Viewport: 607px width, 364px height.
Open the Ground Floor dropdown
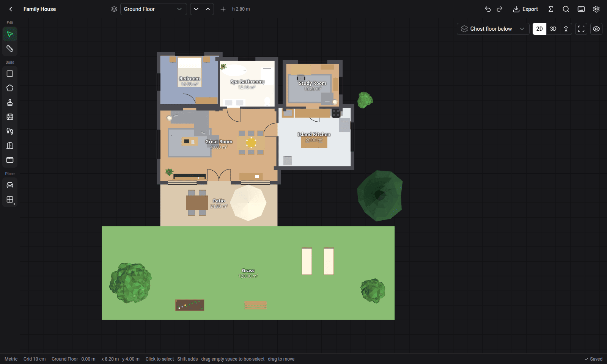pyautogui.click(x=153, y=9)
